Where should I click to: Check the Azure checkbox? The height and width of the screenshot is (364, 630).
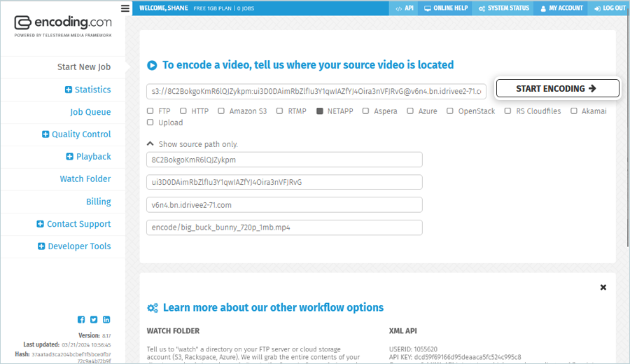[x=410, y=111]
